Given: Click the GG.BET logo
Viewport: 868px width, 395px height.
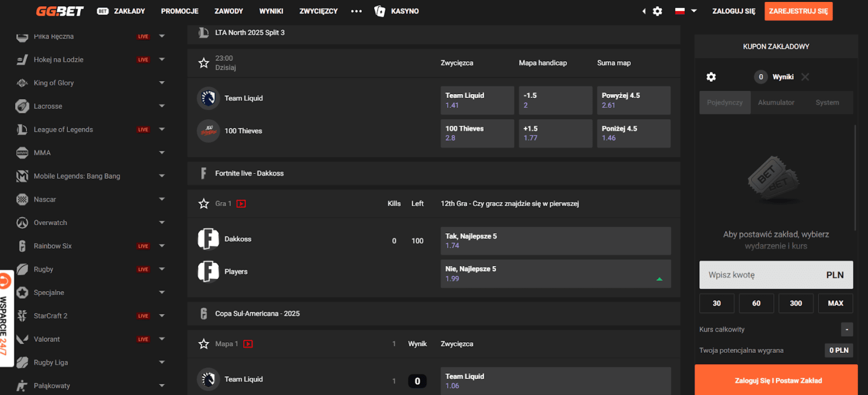Looking at the screenshot, I should tap(59, 11).
